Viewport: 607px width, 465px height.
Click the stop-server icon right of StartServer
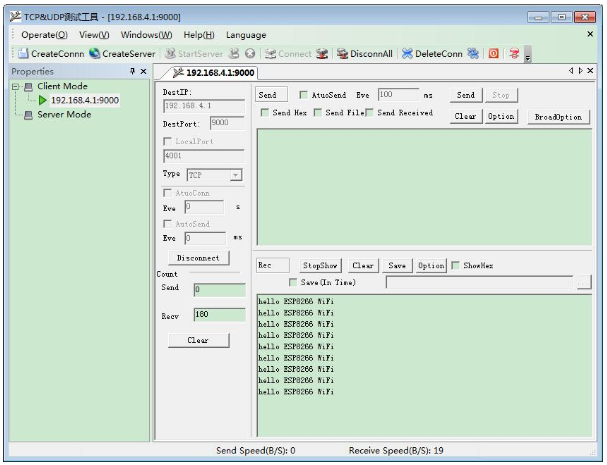point(234,53)
